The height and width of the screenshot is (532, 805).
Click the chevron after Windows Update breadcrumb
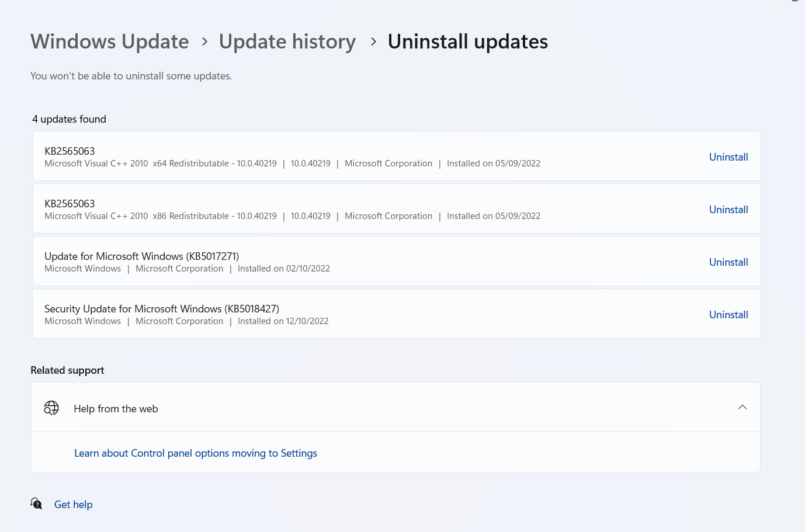point(204,41)
